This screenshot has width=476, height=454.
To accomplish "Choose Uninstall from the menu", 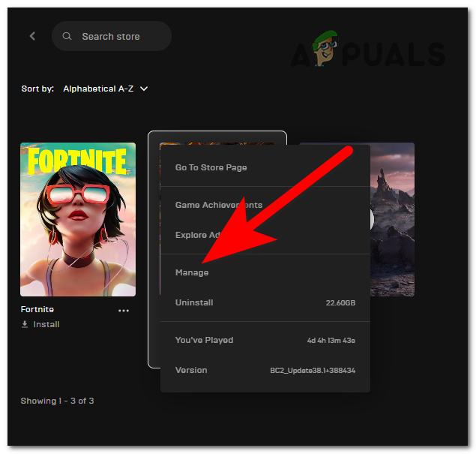I will [265, 302].
